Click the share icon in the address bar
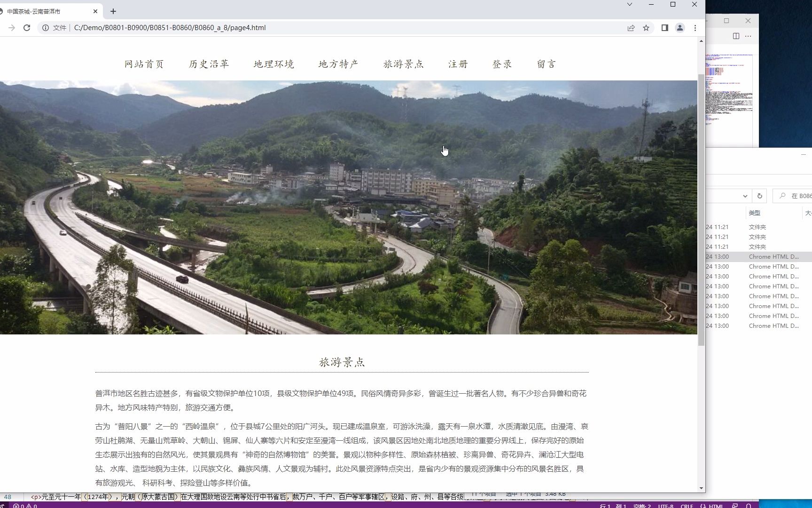 (630, 28)
